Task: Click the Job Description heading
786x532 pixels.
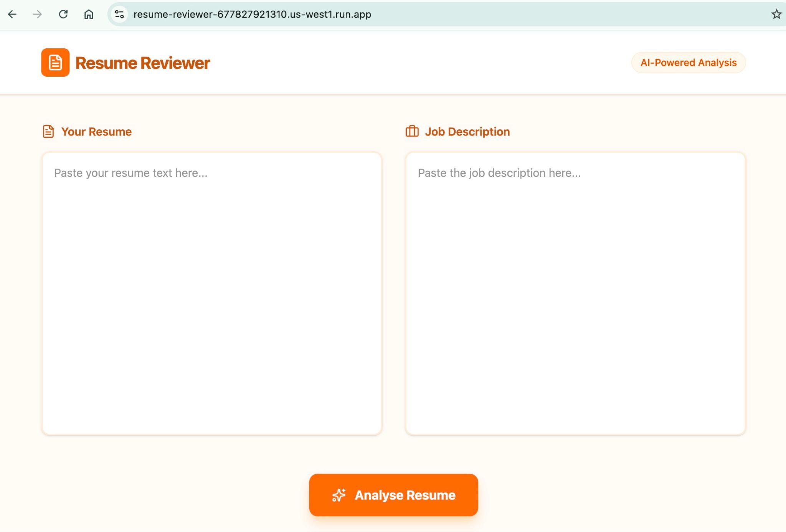Action: click(x=467, y=132)
